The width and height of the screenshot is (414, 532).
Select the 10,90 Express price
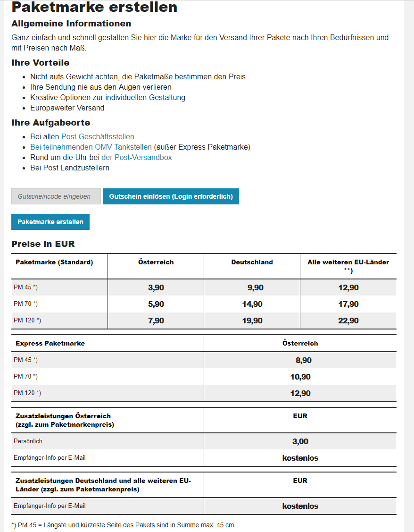click(x=300, y=377)
